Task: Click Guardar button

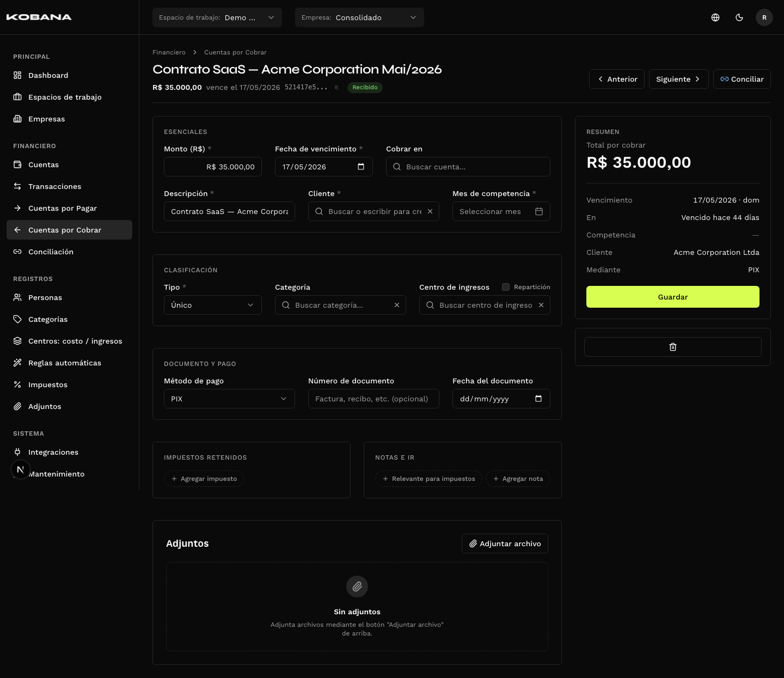Action: click(x=673, y=297)
